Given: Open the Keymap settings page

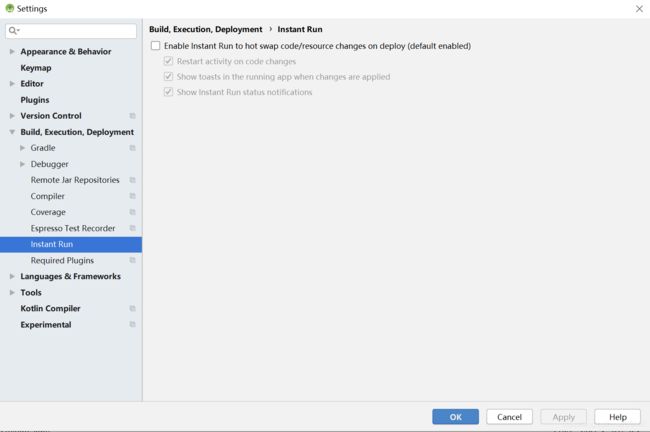Looking at the screenshot, I should pyautogui.click(x=36, y=68).
